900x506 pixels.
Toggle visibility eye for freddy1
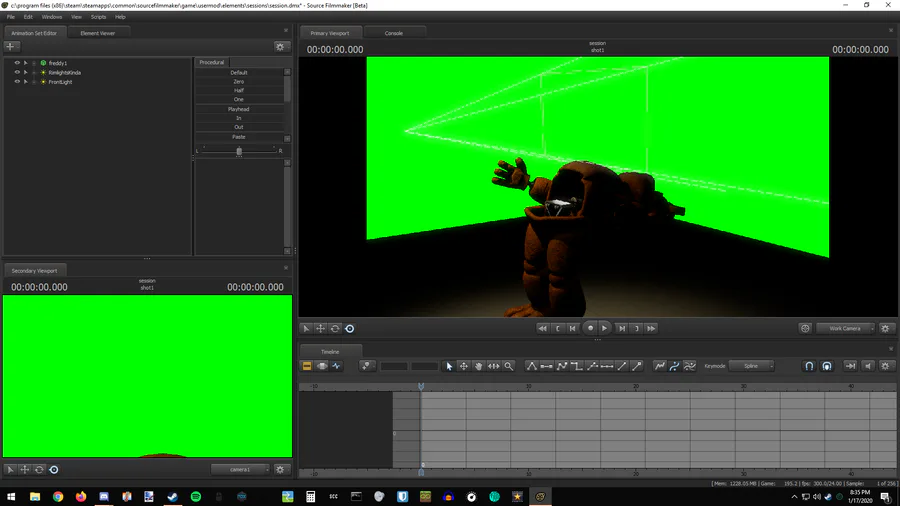click(17, 63)
